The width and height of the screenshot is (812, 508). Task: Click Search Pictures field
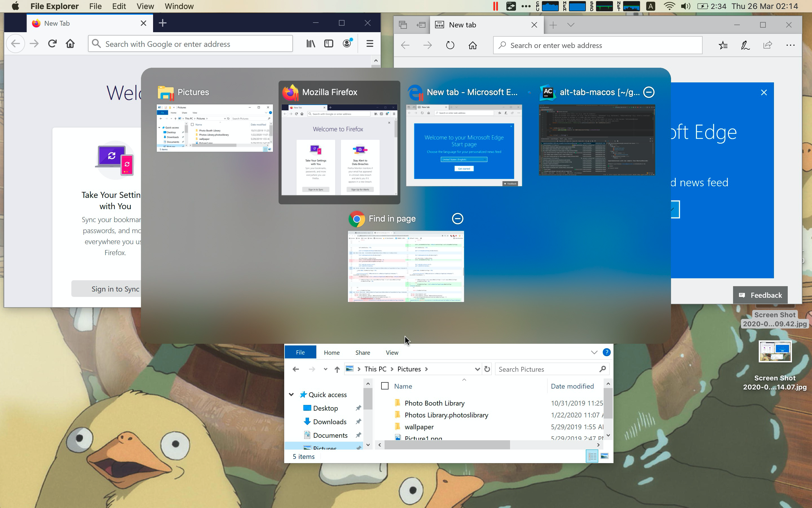point(551,369)
